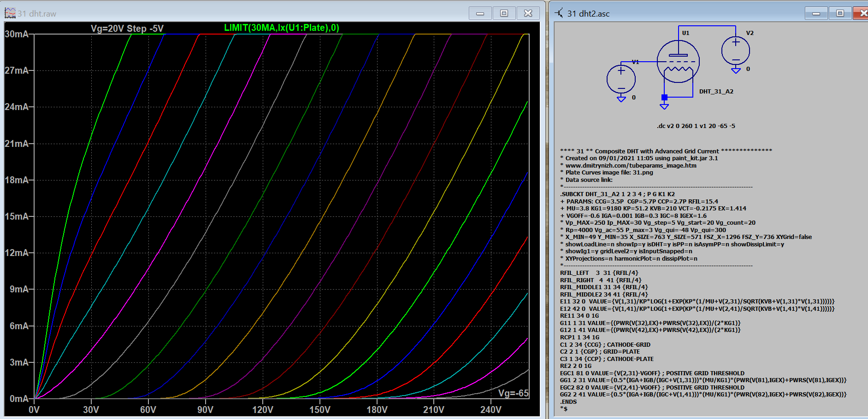The width and height of the screenshot is (868, 419).
Task: Minimize the 31 dht2.asc schematic window
Action: pos(816,13)
